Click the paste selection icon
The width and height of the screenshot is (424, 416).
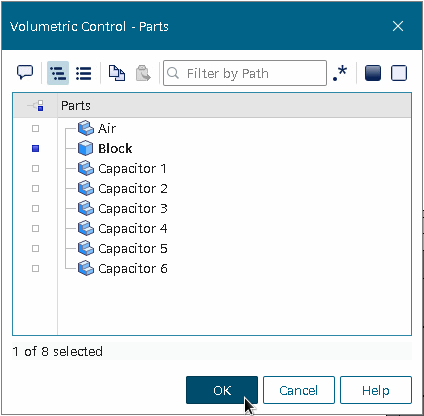143,73
